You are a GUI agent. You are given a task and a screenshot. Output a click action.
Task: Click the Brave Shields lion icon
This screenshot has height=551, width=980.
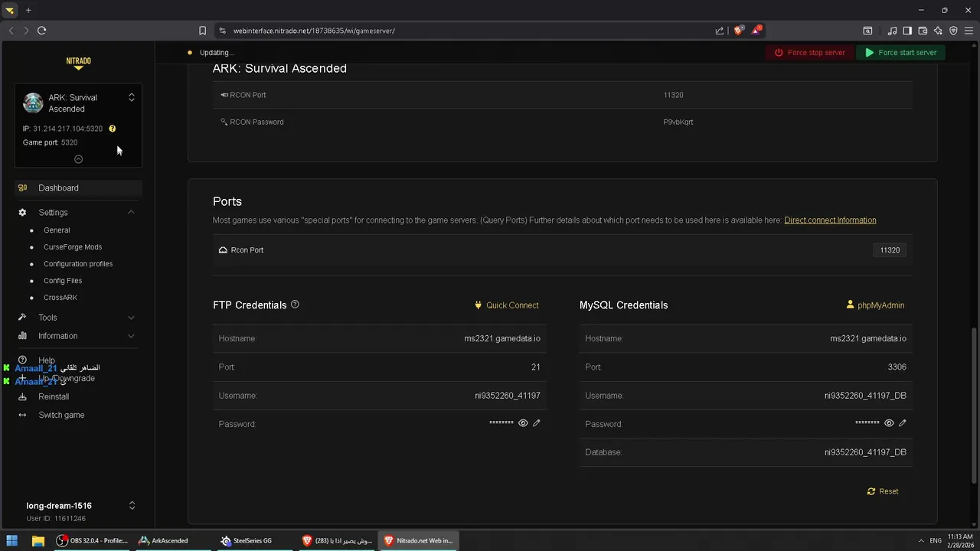738,31
